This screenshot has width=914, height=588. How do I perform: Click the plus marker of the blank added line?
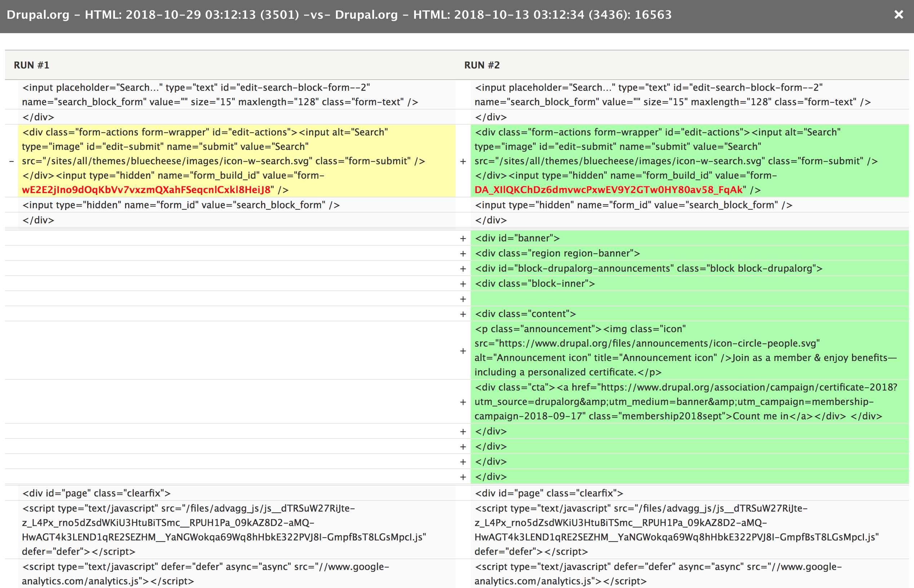[463, 299]
